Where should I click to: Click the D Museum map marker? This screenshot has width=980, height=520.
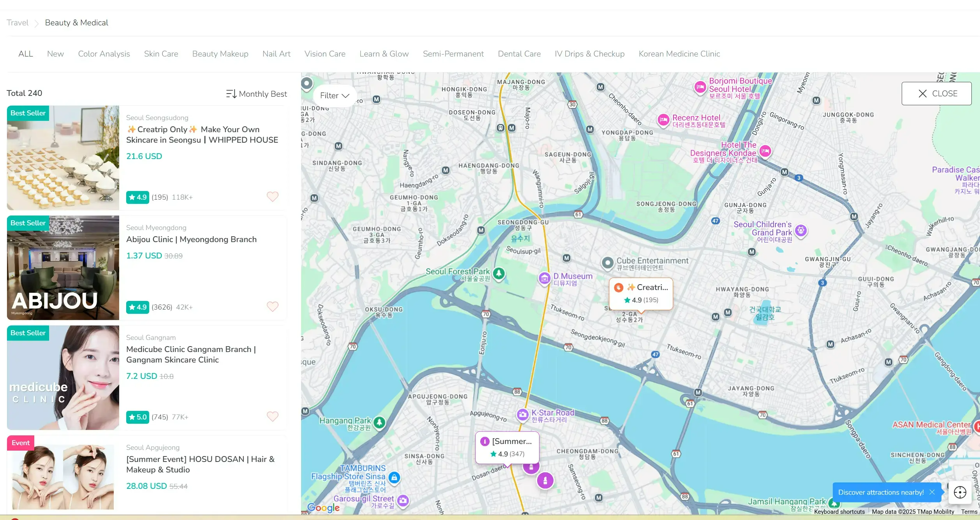tap(545, 278)
